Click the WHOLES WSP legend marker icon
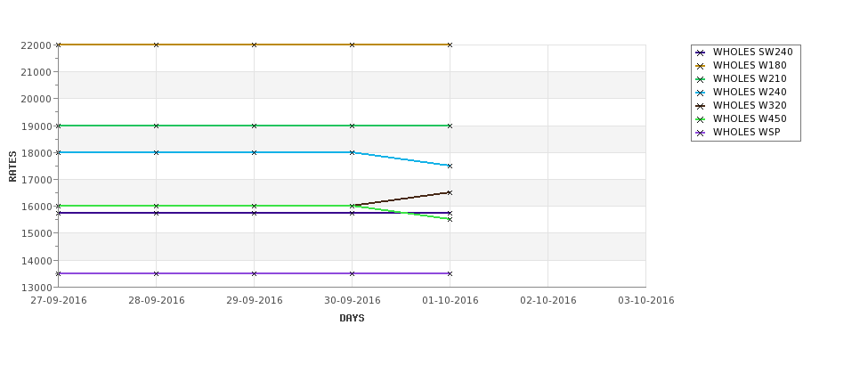868x382 pixels. click(x=700, y=133)
